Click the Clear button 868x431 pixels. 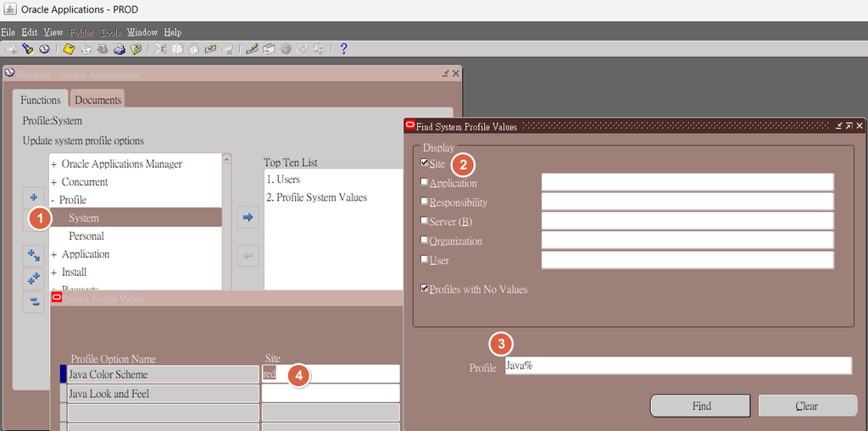tap(807, 406)
